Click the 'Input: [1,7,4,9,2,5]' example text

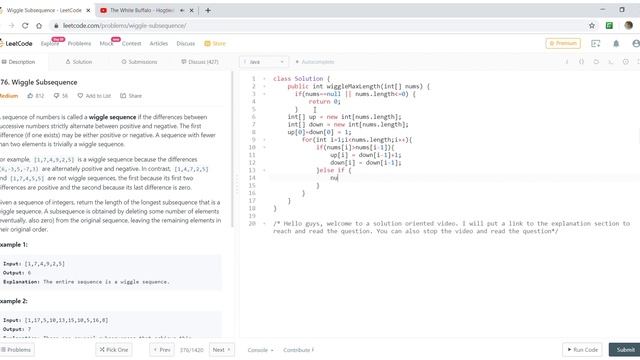pos(34,264)
